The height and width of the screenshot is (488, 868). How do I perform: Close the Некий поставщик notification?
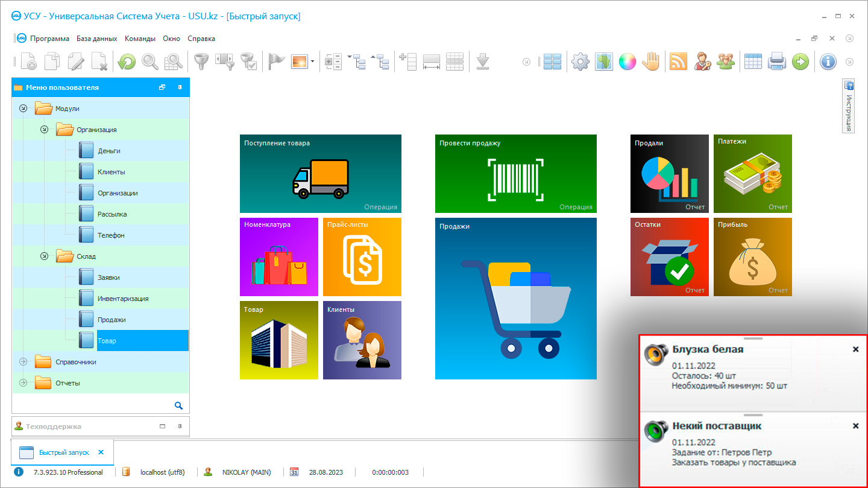[x=855, y=426]
